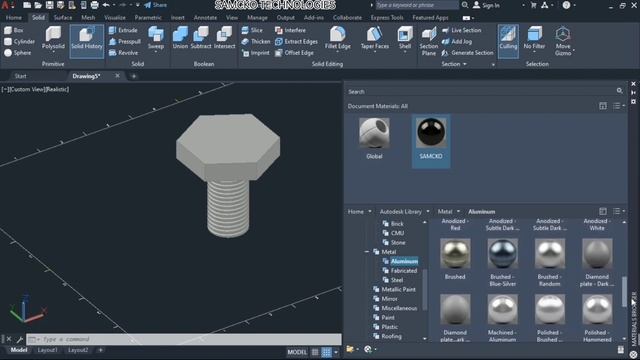
Task: Click the Extract Edges tool
Action: tap(296, 41)
